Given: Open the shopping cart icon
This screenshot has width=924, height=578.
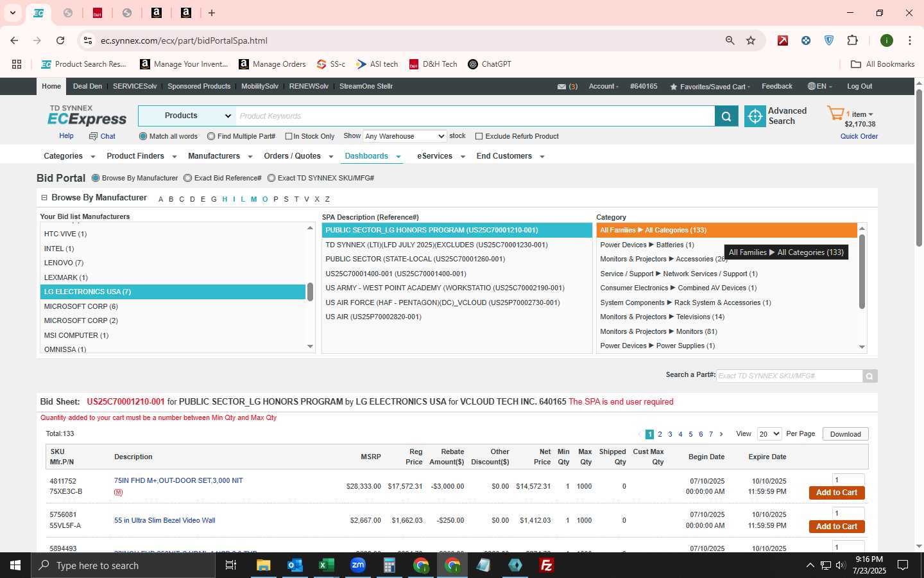Looking at the screenshot, I should click(835, 114).
